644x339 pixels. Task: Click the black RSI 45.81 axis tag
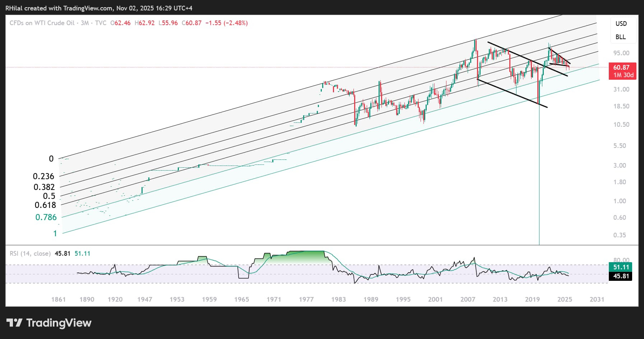621,276
